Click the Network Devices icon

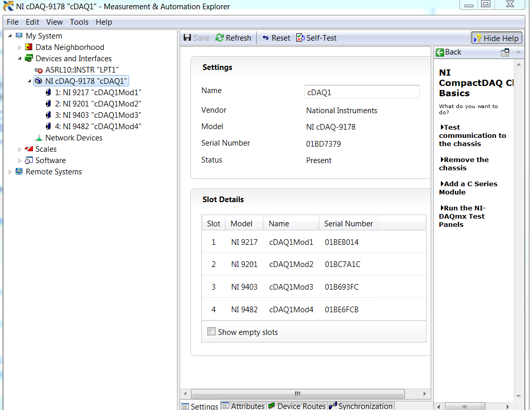(x=39, y=138)
